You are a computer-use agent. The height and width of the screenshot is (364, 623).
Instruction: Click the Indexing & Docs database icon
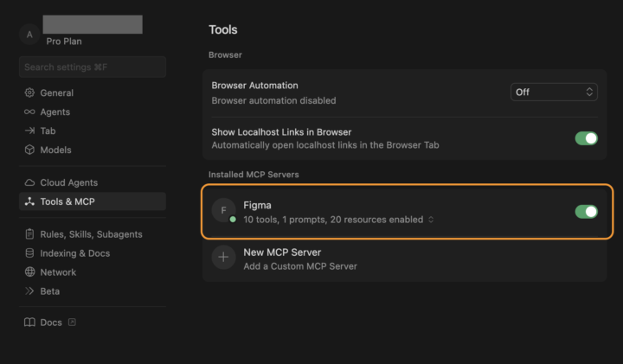tap(29, 253)
